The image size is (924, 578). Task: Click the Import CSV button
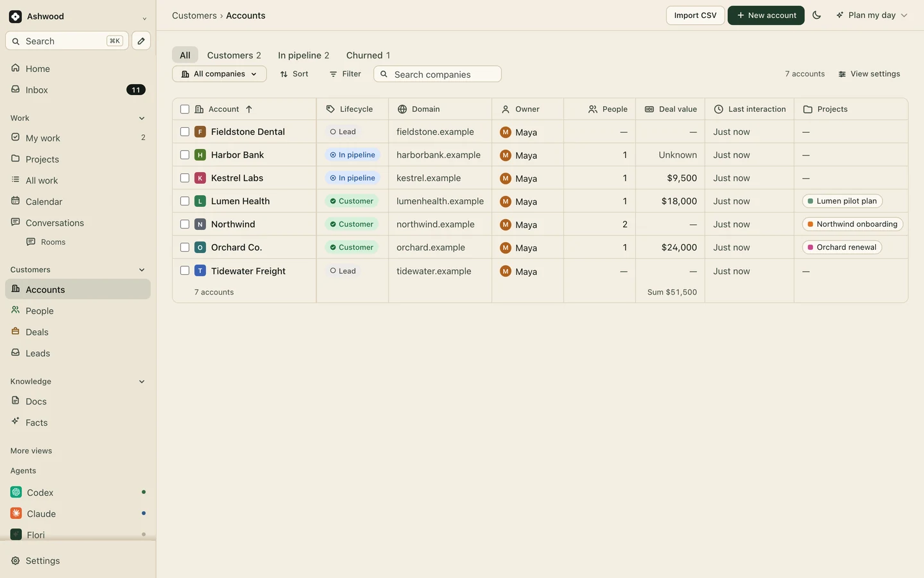click(x=696, y=15)
